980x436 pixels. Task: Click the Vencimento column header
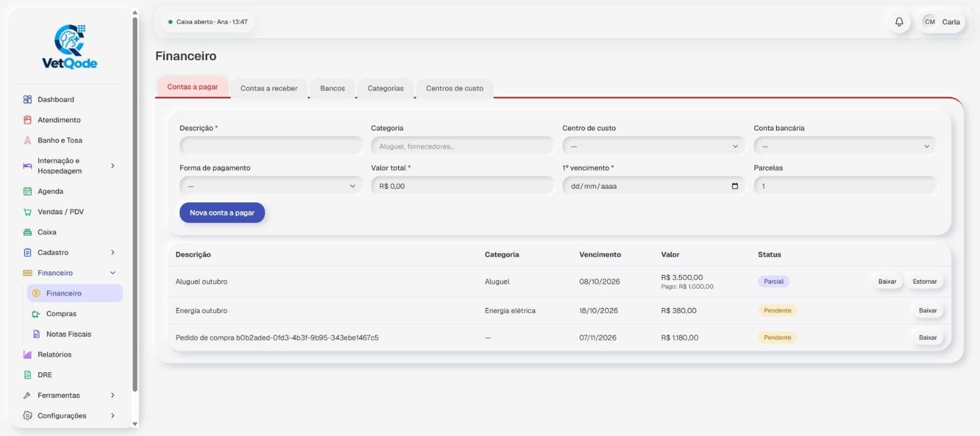point(600,255)
